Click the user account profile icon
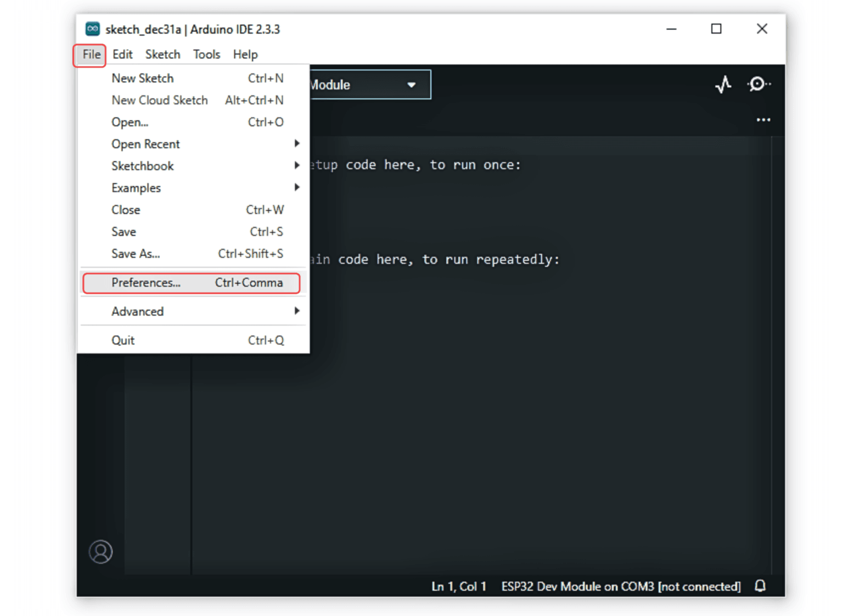The image size is (843, 616). click(x=101, y=552)
